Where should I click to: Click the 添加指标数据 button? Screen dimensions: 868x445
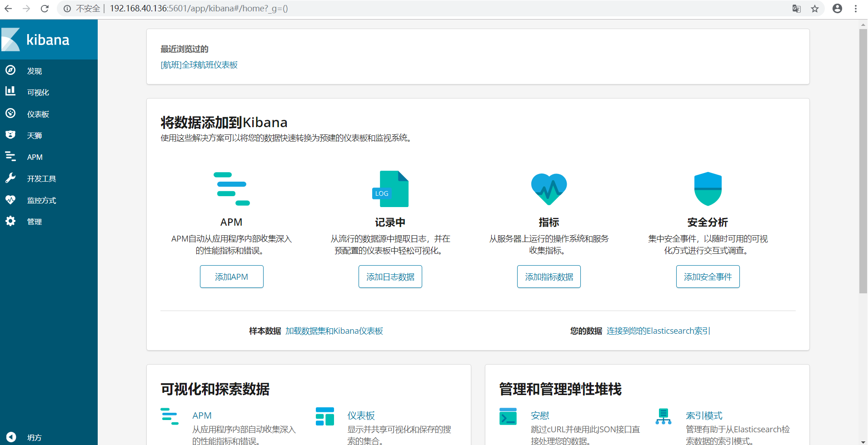tap(549, 277)
